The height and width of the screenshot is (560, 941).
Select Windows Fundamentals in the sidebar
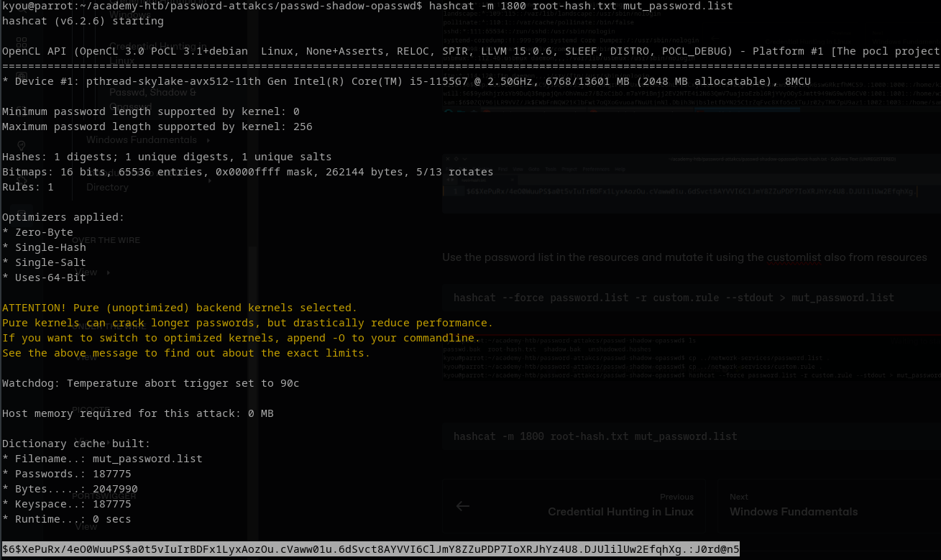click(142, 140)
